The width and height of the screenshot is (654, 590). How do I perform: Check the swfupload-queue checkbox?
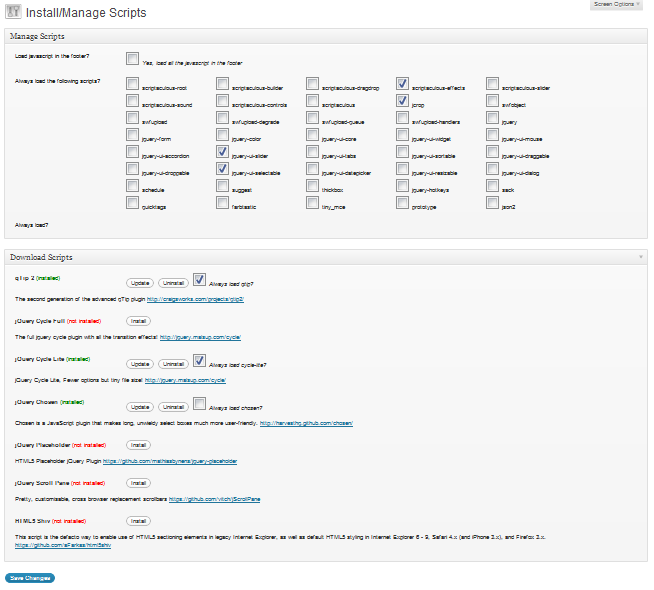coord(312,118)
